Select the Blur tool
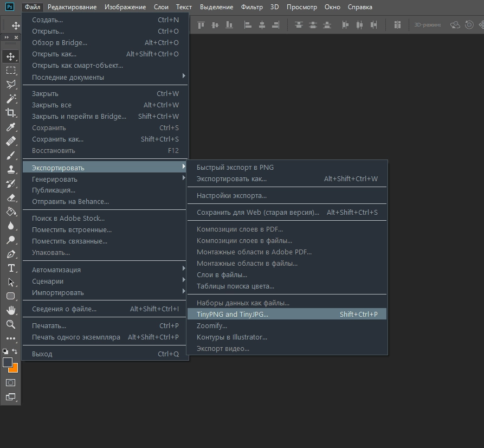 coord(11,226)
